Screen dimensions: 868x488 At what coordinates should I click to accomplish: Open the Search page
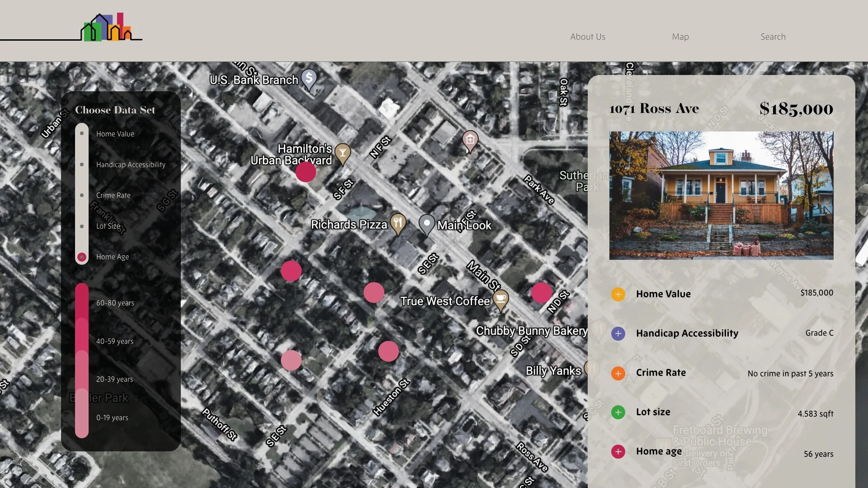point(773,37)
